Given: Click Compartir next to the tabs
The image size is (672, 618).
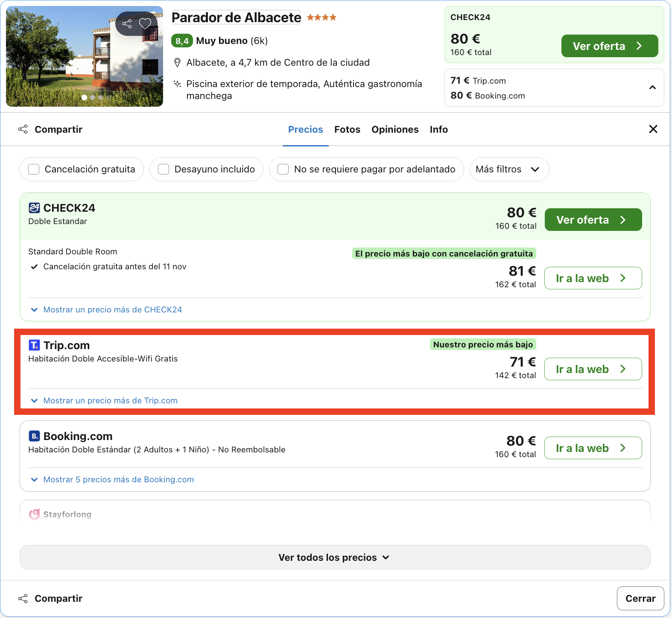Looking at the screenshot, I should (50, 129).
